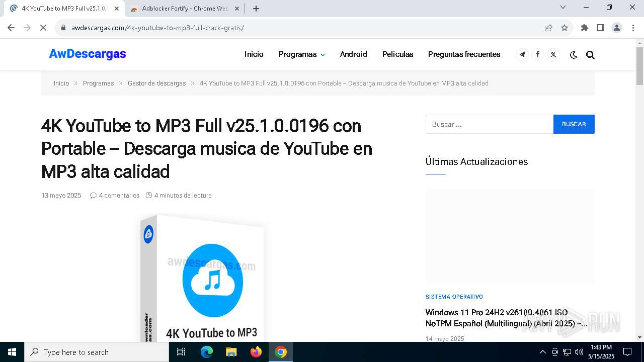Open a new tab with the plus button

(256, 9)
